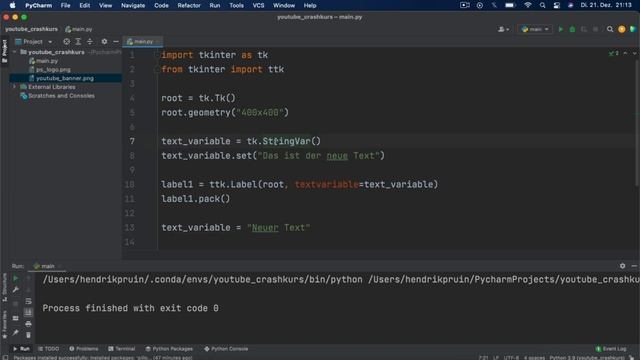640x360 pixels.
Task: Open the Python Packages tool window
Action: click(x=169, y=349)
